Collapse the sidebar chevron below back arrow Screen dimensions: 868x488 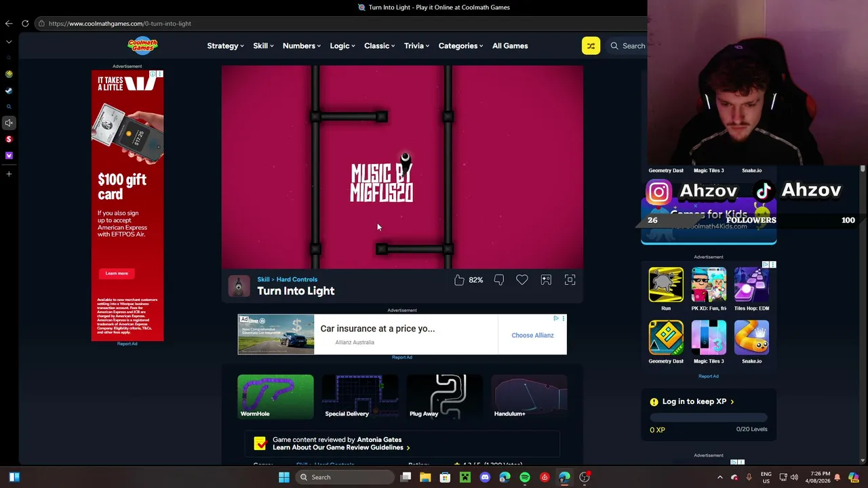point(9,42)
